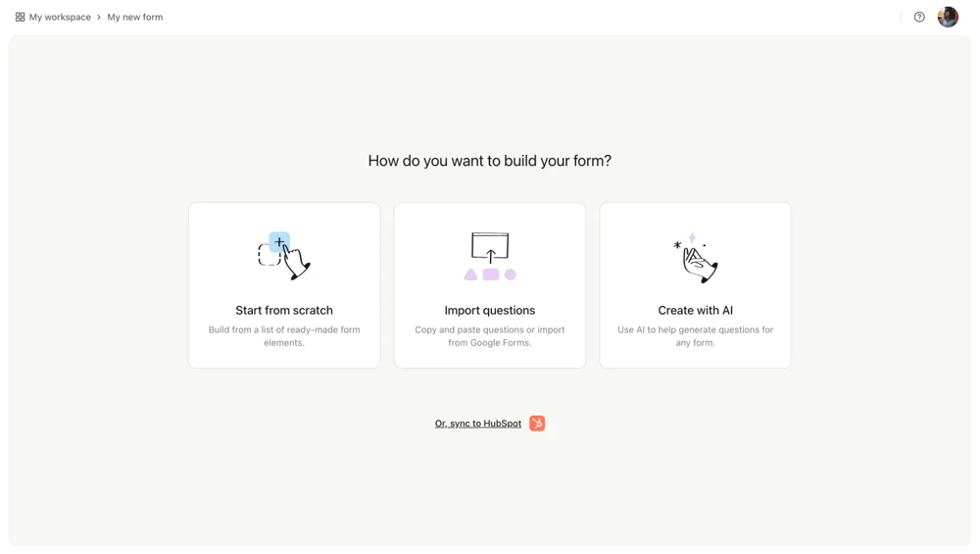Image resolution: width=980 pixels, height=554 pixels.
Task: Open the help question mark icon
Action: pyautogui.click(x=919, y=17)
